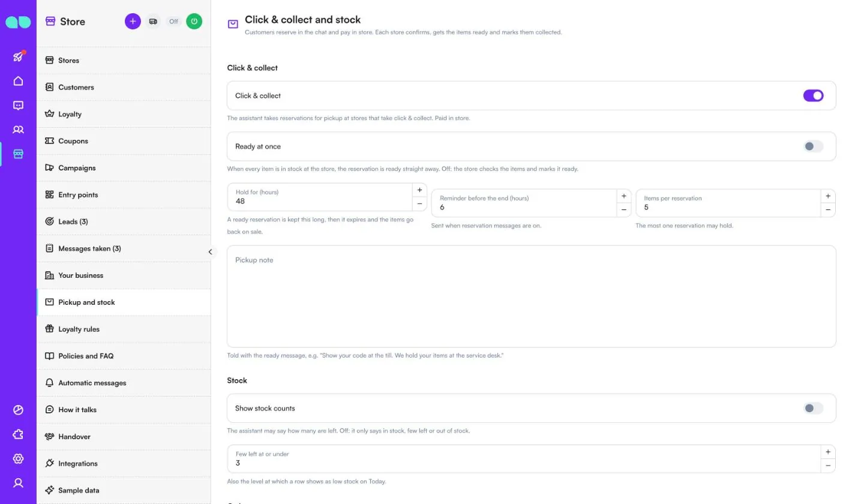The height and width of the screenshot is (504, 852).
Task: Turn off the Click & collect toggle
Action: pyautogui.click(x=813, y=95)
